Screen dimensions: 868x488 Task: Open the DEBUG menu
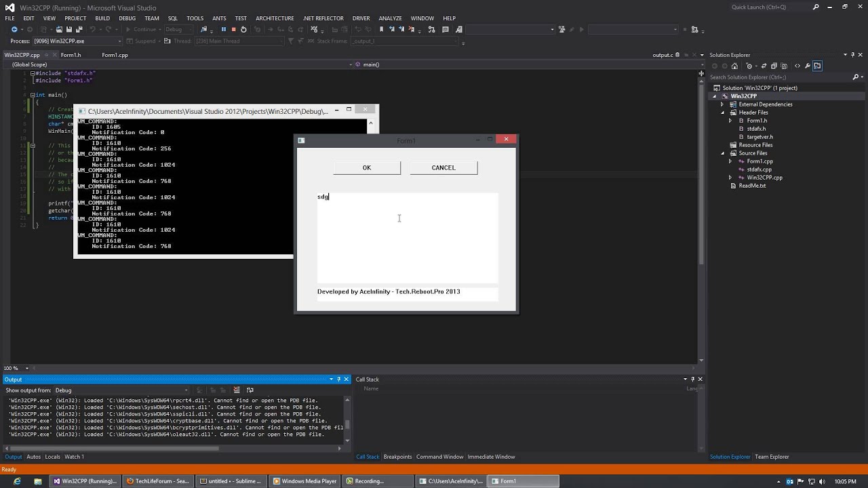[127, 18]
